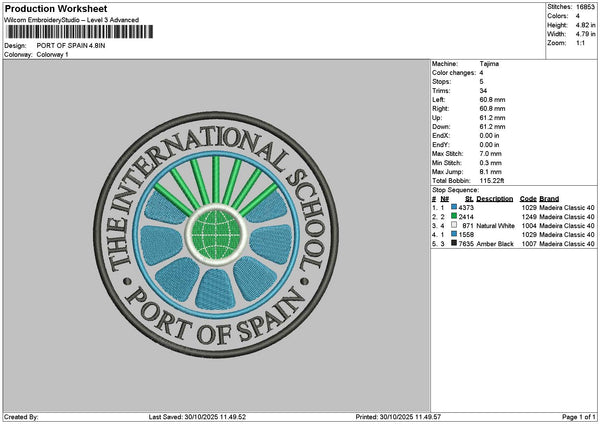Select code '1249' in the stop sequence

[529, 217]
